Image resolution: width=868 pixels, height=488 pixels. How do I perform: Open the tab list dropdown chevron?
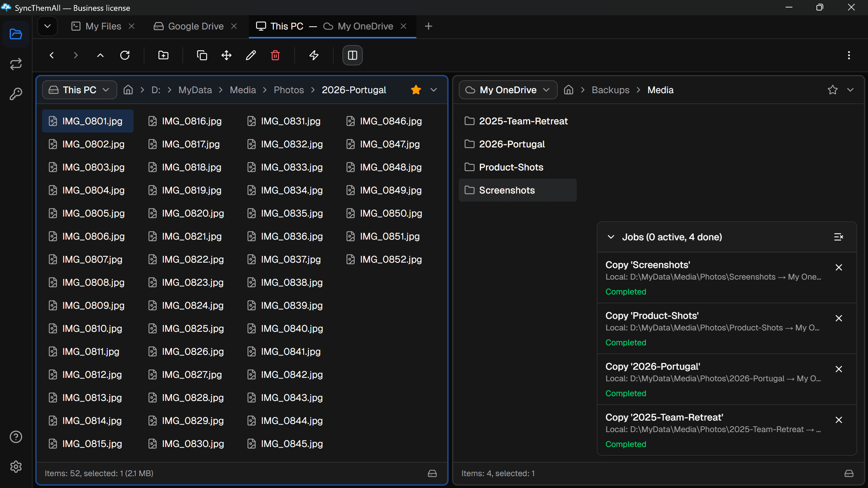coord(47,26)
